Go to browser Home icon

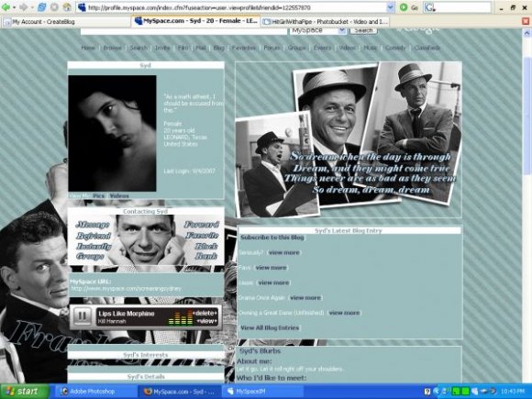tap(67, 7)
